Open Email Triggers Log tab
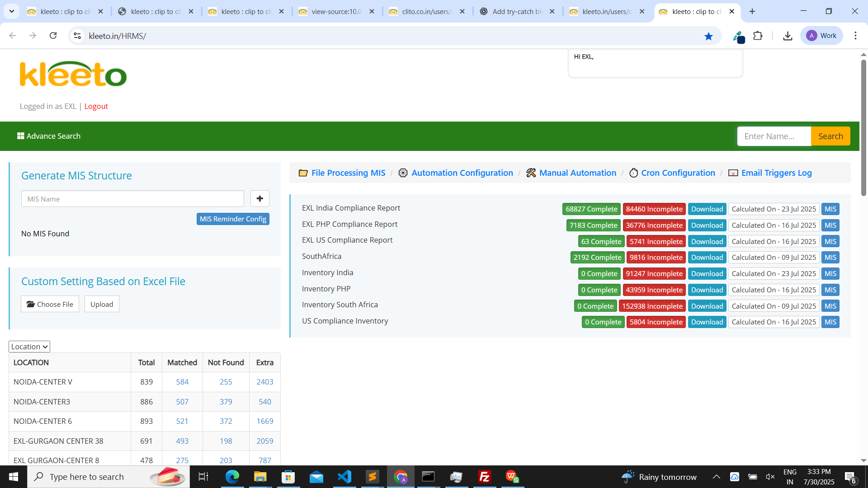The width and height of the screenshot is (868, 488). 776,173
